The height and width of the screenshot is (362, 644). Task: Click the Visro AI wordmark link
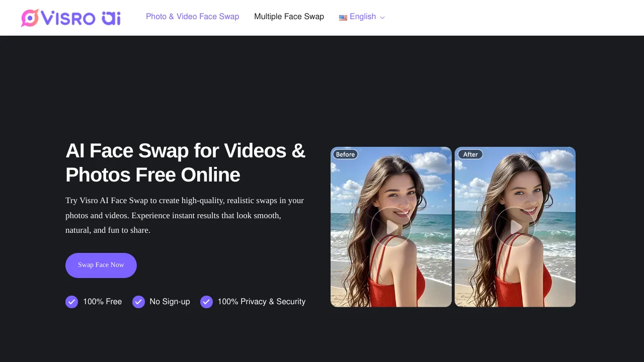(x=82, y=17)
